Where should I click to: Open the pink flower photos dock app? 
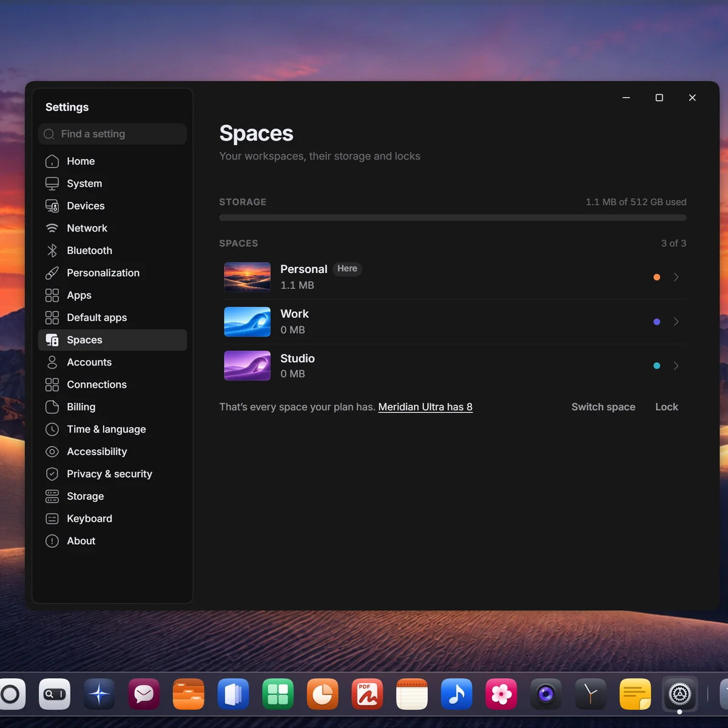point(501,694)
